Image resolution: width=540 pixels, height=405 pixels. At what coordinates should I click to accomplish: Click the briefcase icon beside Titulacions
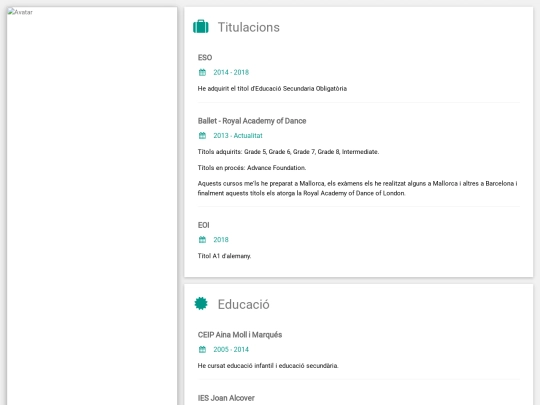click(x=201, y=27)
